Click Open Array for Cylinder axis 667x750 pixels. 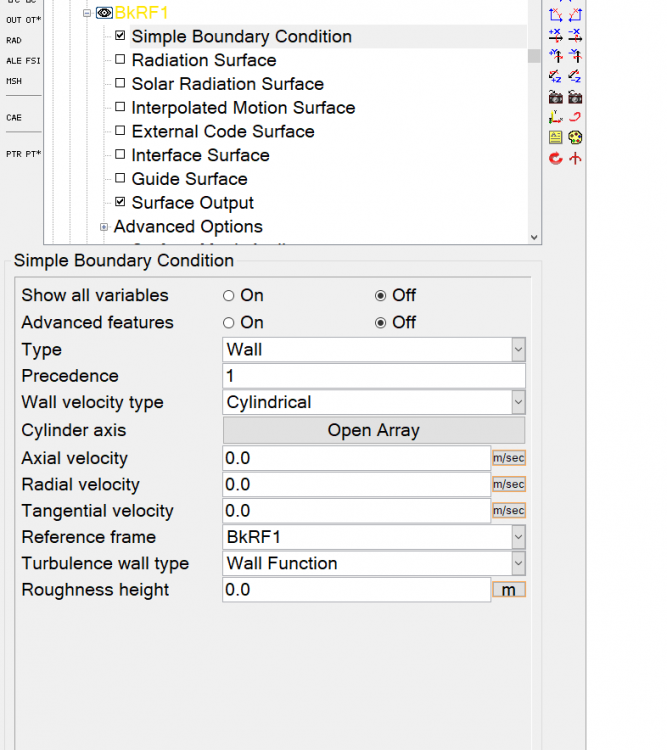click(374, 430)
